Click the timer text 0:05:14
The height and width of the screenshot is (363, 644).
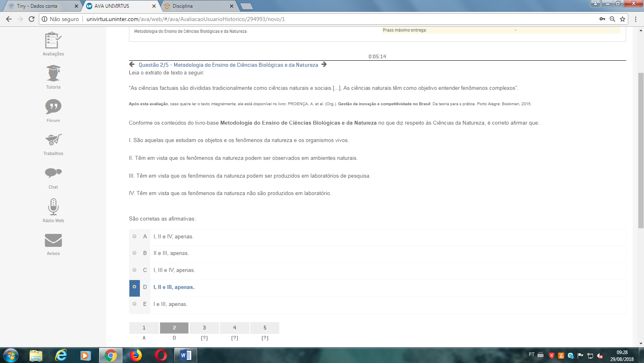(377, 57)
